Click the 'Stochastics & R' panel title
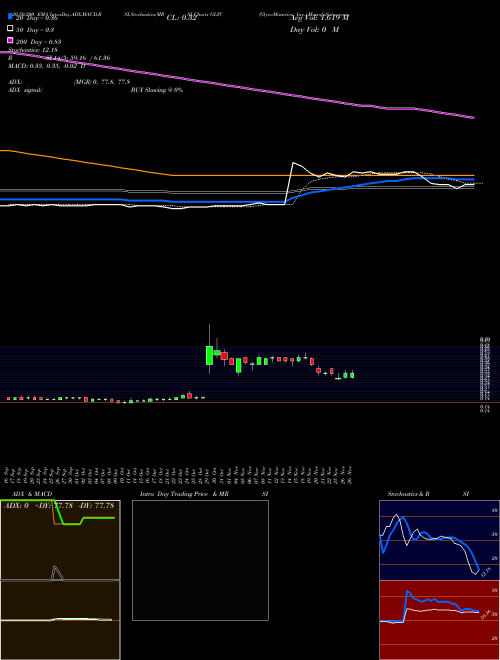This screenshot has width=500, height=660. pos(408,494)
